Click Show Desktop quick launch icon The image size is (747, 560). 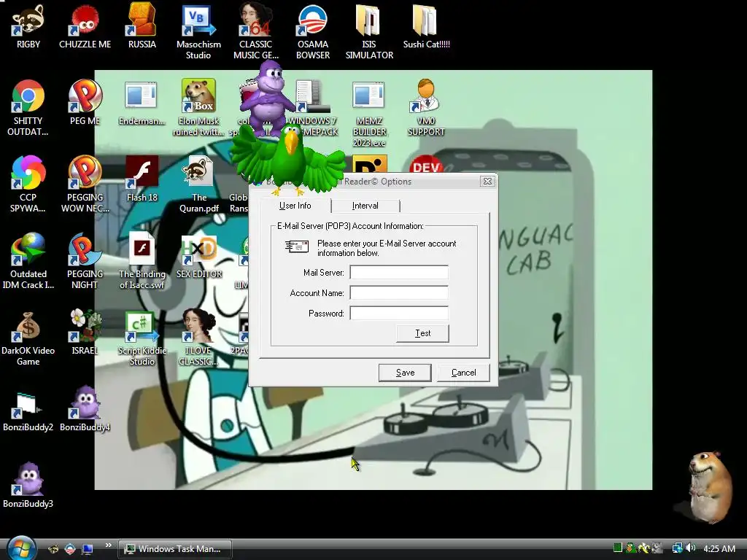tap(88, 549)
